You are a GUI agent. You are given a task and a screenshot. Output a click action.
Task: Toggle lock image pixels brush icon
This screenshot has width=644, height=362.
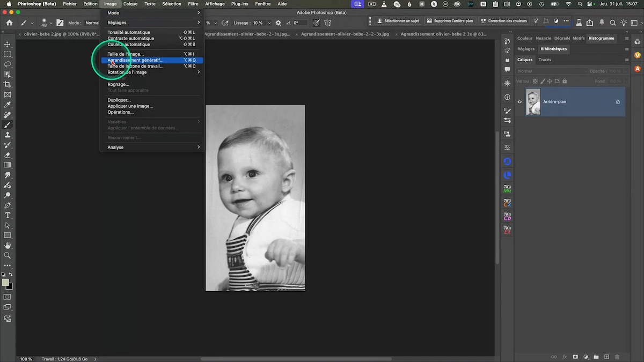(542, 81)
